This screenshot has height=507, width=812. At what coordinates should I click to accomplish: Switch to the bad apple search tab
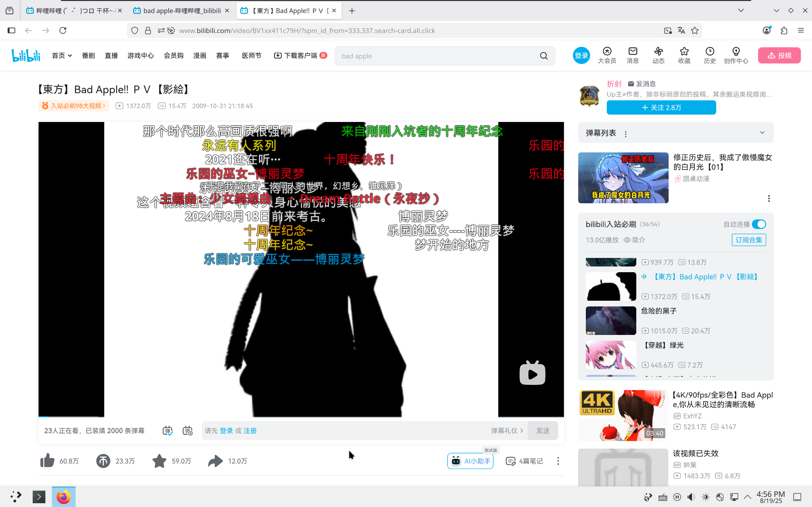tap(181, 11)
